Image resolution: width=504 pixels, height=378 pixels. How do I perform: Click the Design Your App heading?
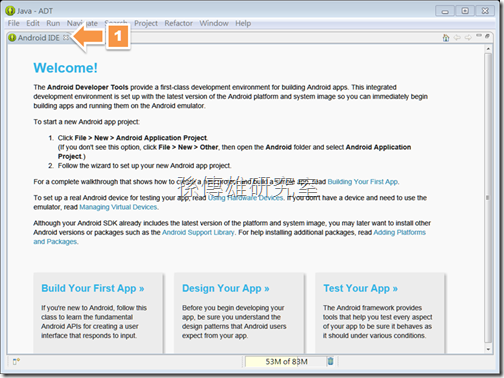click(226, 288)
